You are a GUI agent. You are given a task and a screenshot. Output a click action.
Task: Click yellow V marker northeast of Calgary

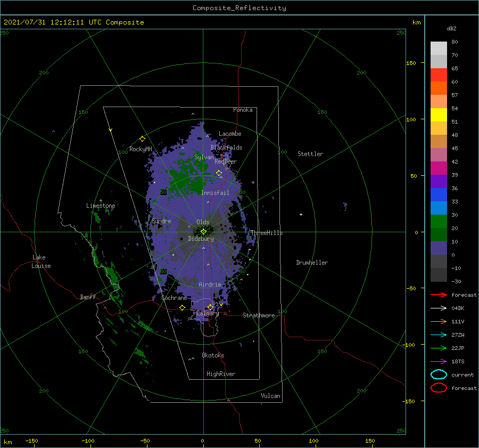pyautogui.click(x=221, y=305)
